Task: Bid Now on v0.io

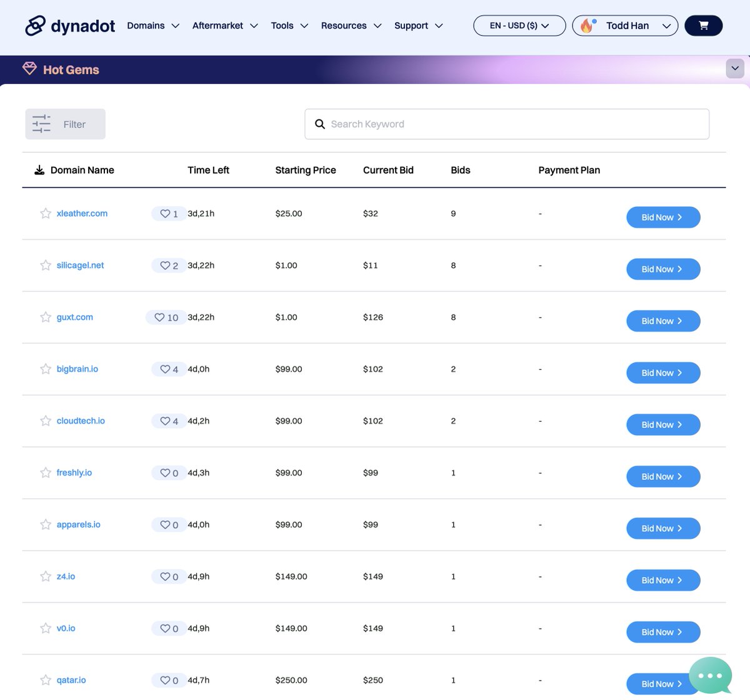Action: click(x=663, y=632)
